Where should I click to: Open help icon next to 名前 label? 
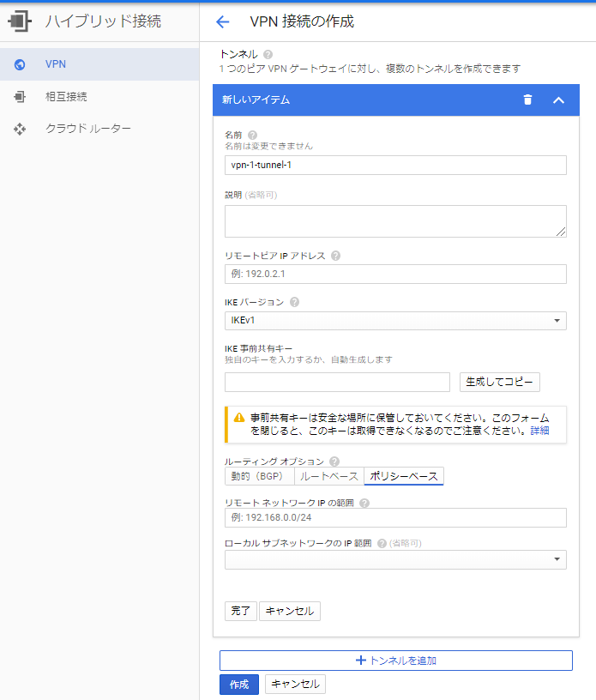click(x=252, y=135)
